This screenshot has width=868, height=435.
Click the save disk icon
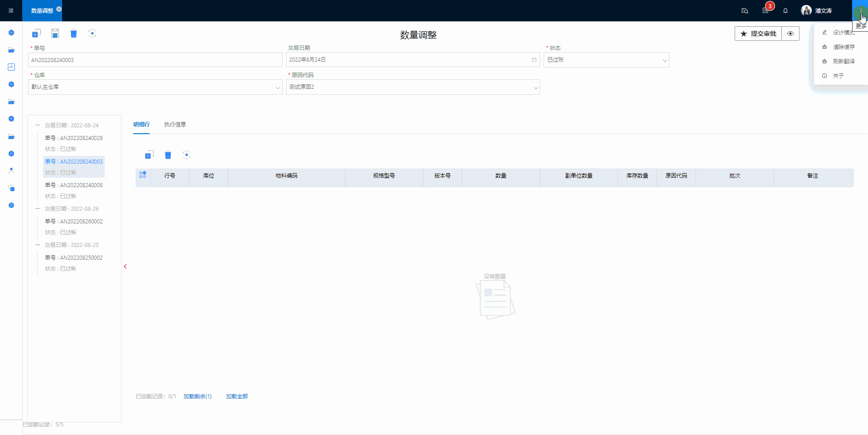(55, 34)
